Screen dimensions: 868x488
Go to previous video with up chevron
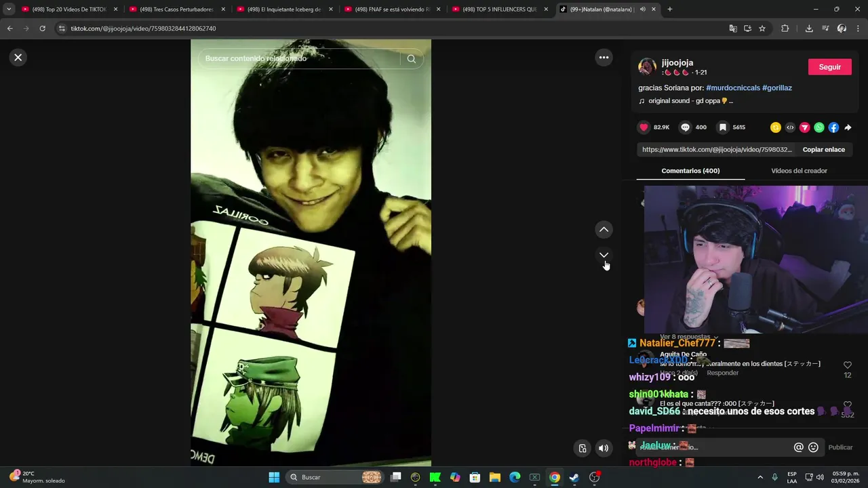tap(604, 230)
